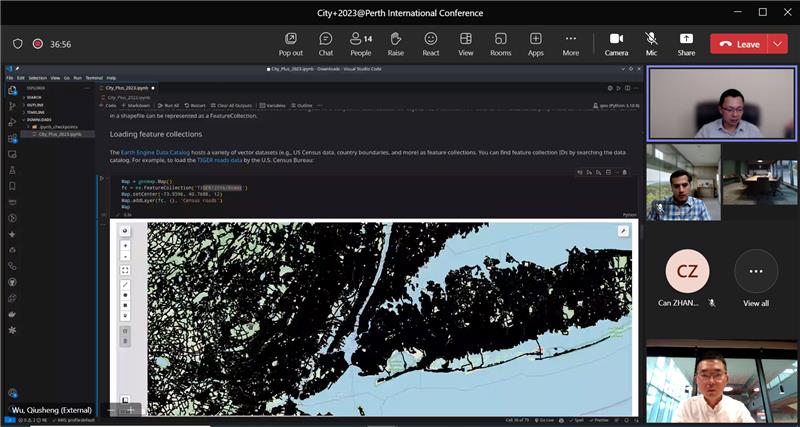Select Can ZHAN's participant avatar

[x=687, y=272]
